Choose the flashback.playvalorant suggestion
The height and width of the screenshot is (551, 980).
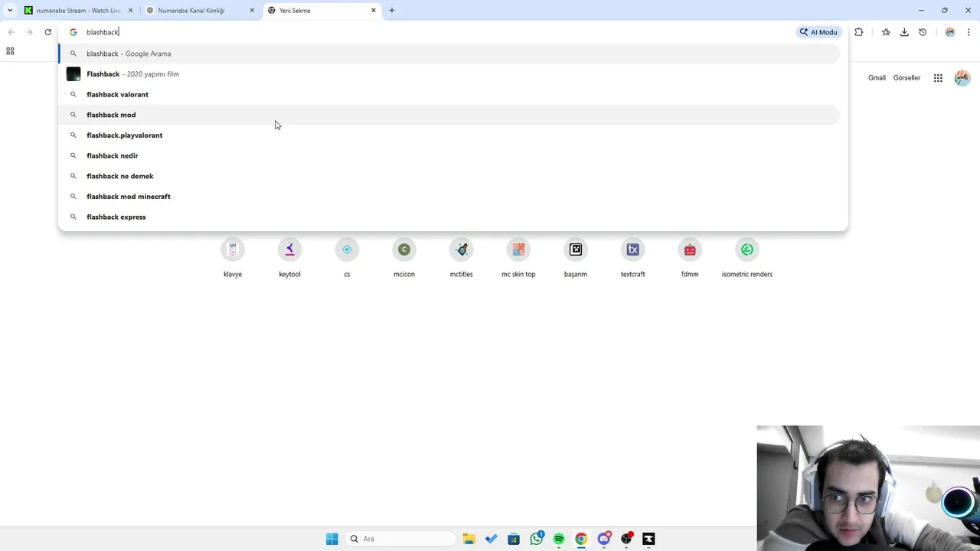click(x=449, y=135)
